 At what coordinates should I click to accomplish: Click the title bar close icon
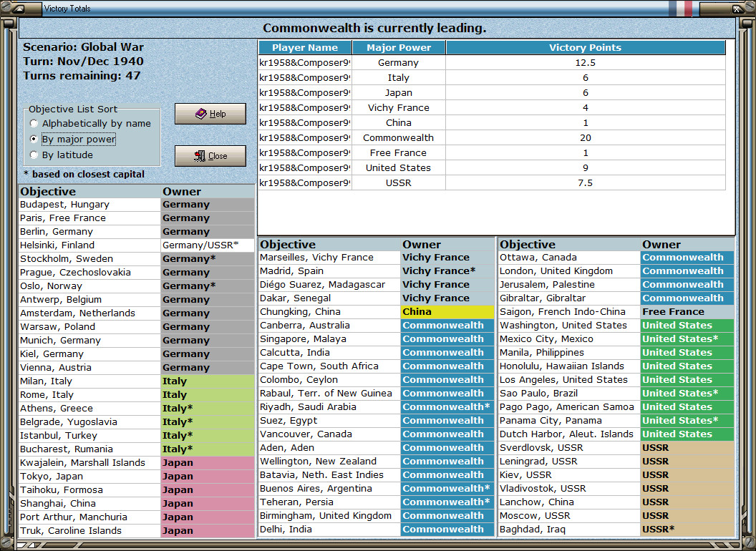[737, 9]
